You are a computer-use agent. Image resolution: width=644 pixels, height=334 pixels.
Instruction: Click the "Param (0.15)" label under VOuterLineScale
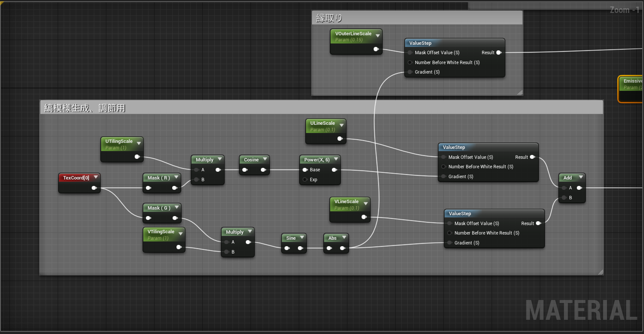[349, 40]
